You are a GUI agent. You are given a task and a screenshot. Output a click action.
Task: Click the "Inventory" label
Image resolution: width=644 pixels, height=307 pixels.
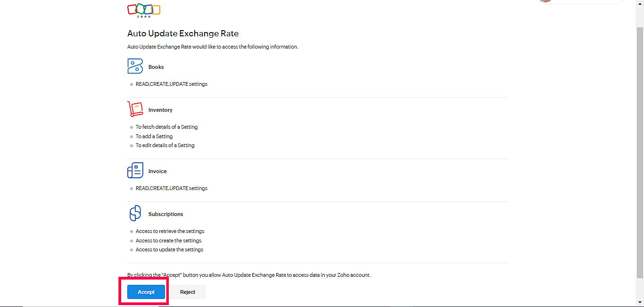coord(160,110)
